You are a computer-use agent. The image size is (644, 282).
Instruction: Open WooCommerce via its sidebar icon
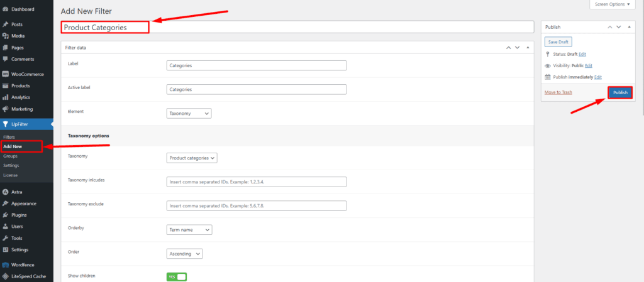point(6,74)
